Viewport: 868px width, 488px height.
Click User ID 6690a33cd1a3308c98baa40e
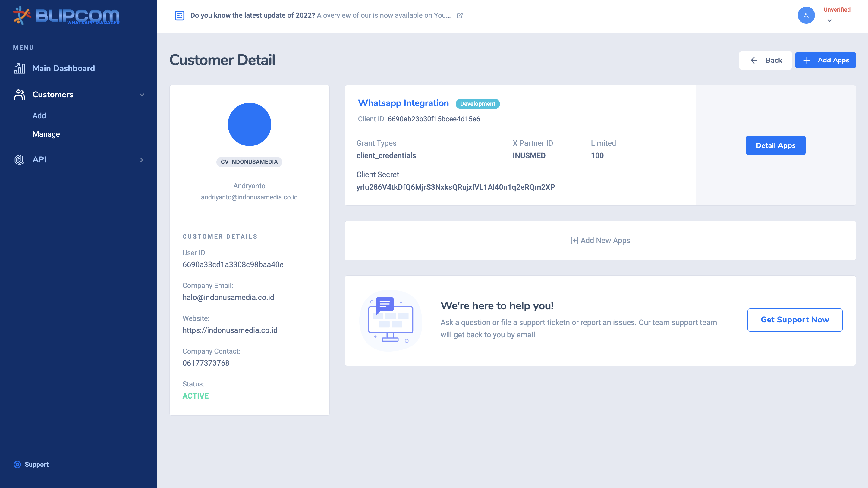point(233,265)
